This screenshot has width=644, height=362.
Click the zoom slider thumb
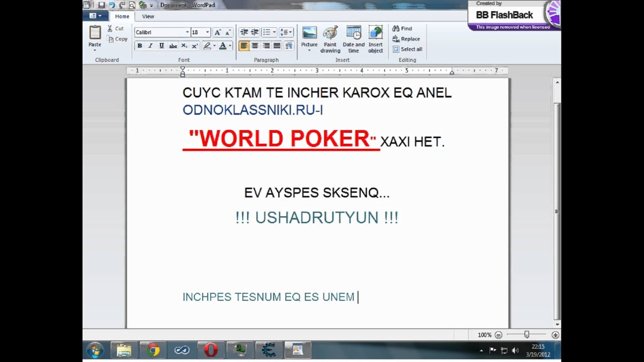[x=527, y=335]
